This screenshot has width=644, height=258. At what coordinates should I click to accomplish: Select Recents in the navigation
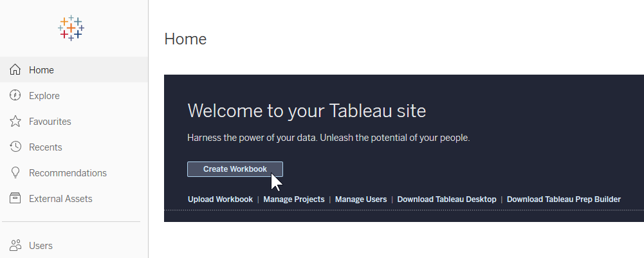tap(46, 147)
